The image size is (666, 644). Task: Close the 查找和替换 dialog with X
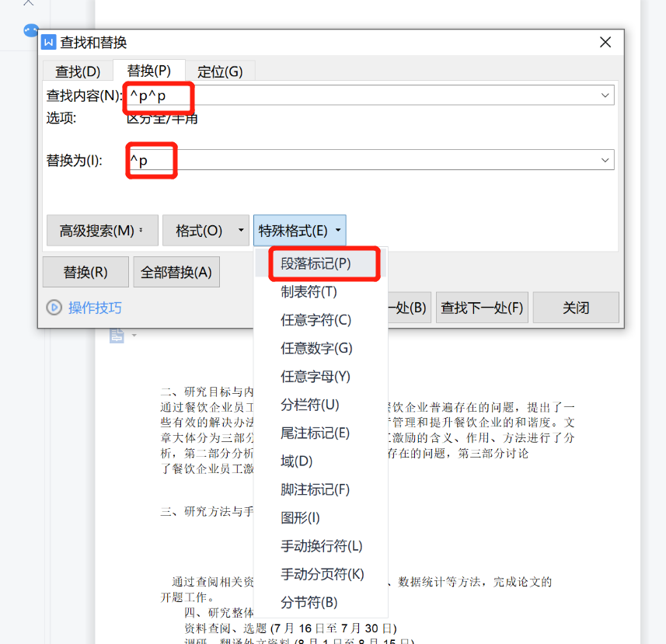(x=606, y=43)
